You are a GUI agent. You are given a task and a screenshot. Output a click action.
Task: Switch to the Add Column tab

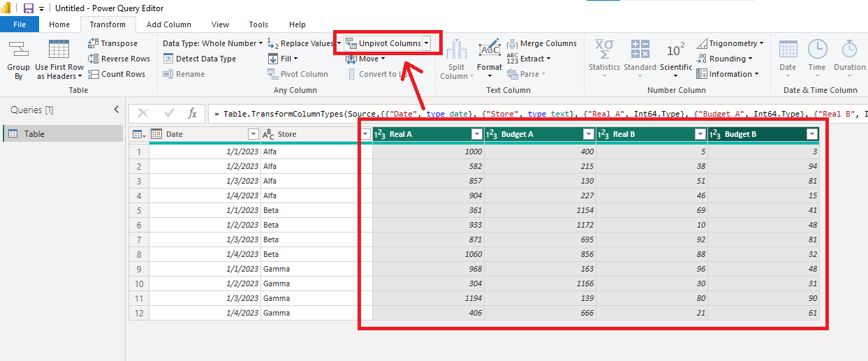click(169, 24)
